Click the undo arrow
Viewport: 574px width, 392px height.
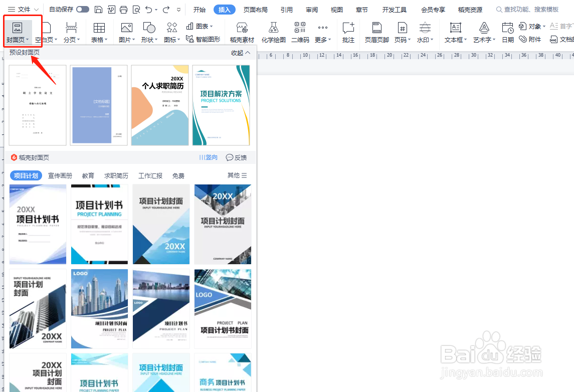click(x=148, y=10)
